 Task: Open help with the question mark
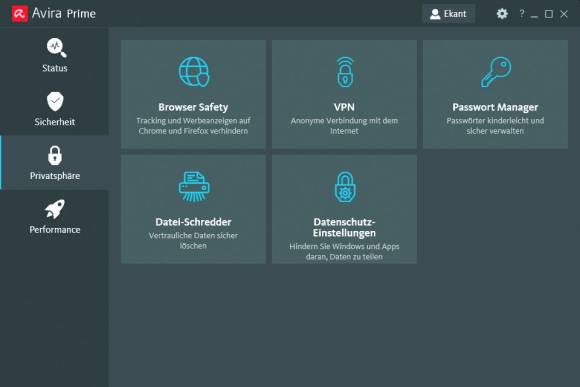(522, 14)
